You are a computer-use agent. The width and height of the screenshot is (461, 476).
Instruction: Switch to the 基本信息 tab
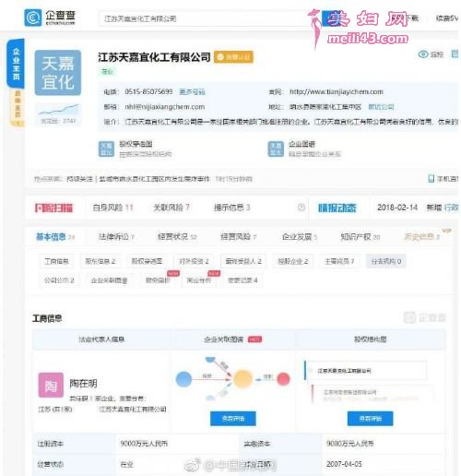[55, 236]
